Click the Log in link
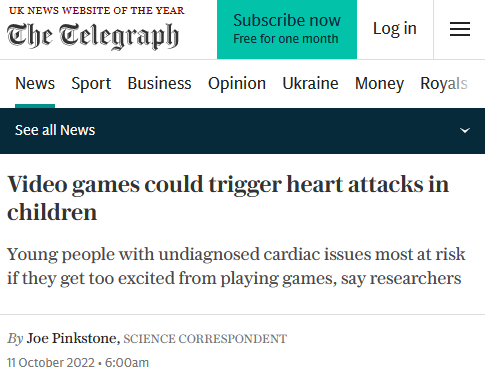Image resolution: width=485 pixels, height=386 pixels. click(x=395, y=29)
